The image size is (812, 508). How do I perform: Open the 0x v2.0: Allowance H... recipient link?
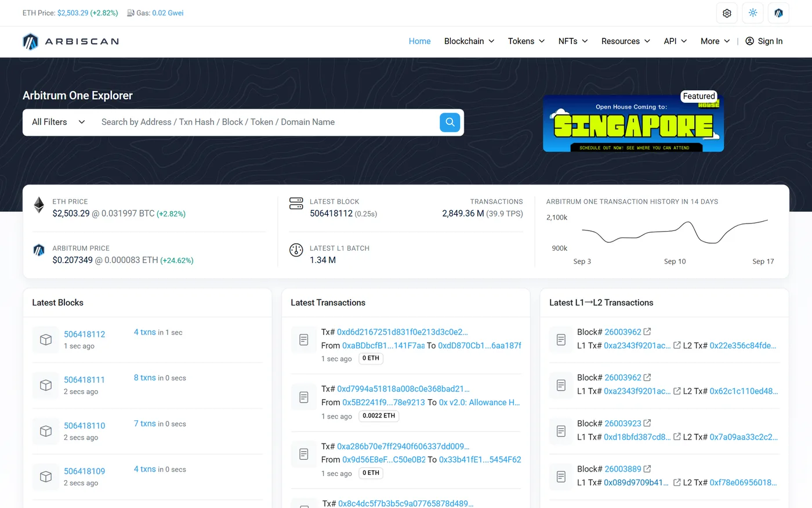(x=480, y=402)
